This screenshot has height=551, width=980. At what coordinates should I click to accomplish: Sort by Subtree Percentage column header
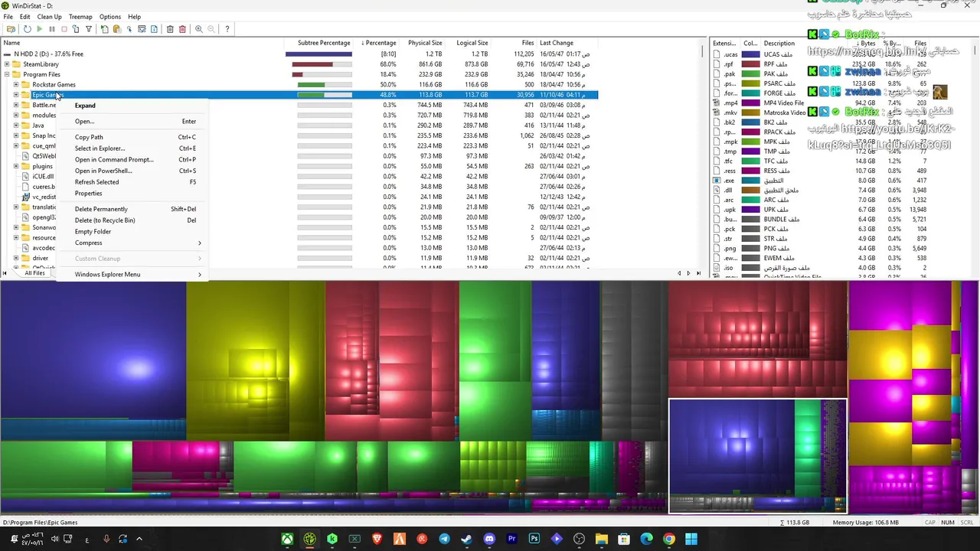[x=324, y=43]
